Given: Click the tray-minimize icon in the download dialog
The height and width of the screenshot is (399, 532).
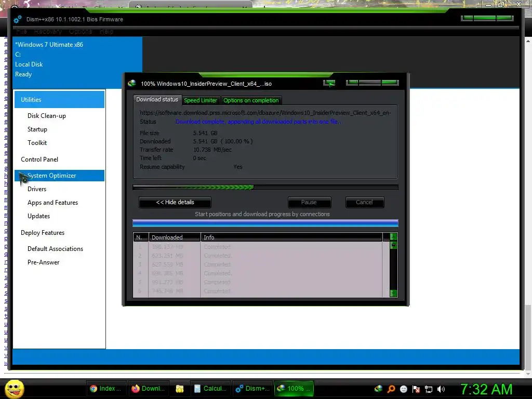Looking at the screenshot, I should pos(329,83).
